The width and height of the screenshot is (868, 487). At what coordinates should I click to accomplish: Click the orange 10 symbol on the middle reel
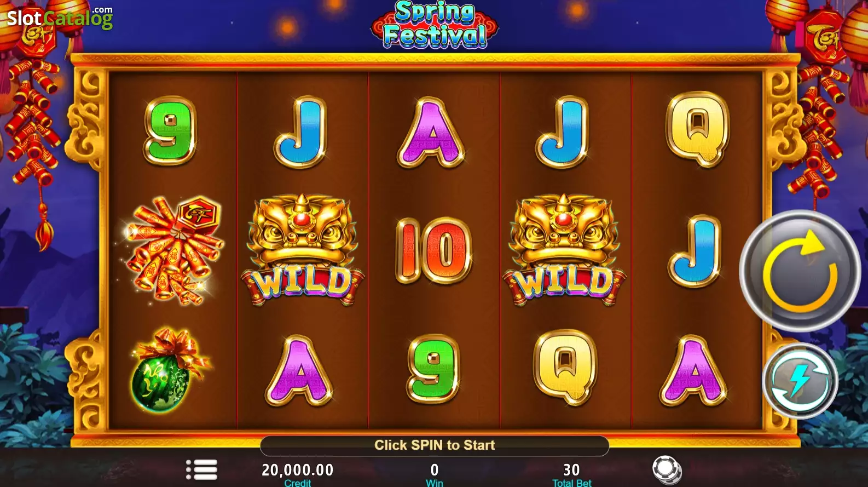(433, 250)
